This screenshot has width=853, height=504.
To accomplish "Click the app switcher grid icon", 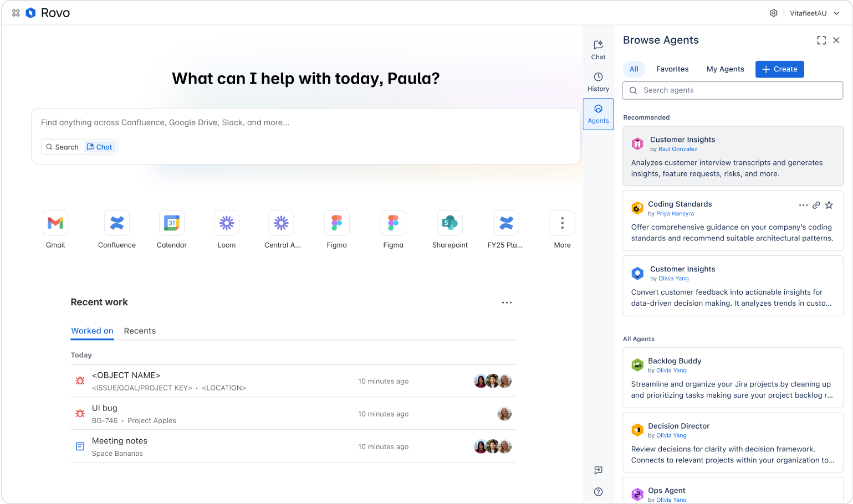I will 16,12.
